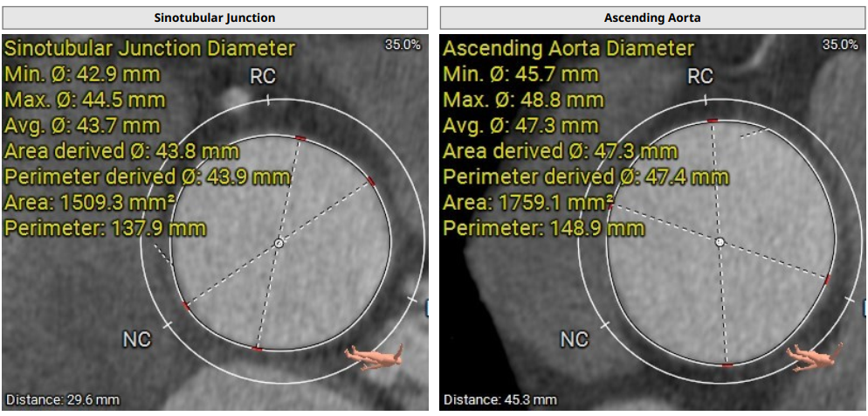Click the bottom red marker on the sinotubular contour
Image resolution: width=868 pixels, height=416 pixels.
point(257,349)
